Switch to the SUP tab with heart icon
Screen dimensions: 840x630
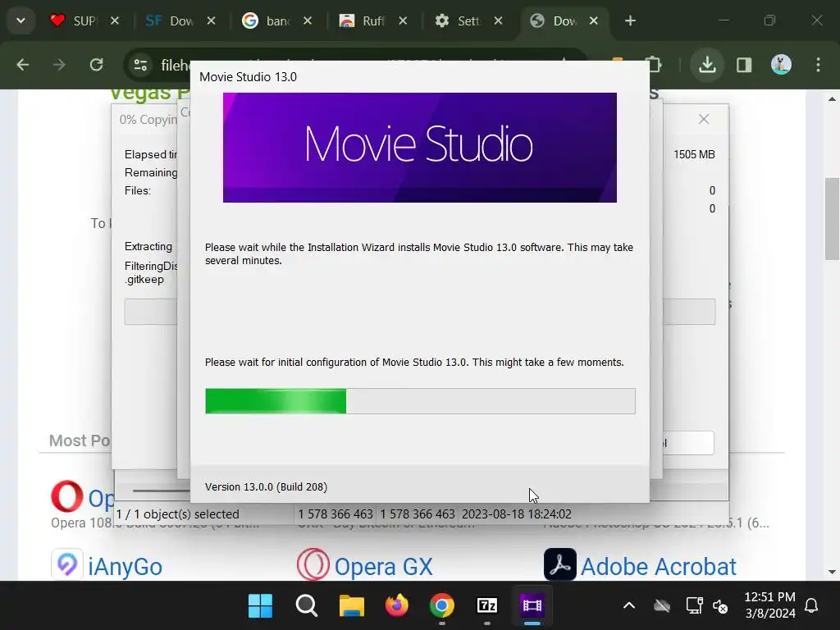pyautogui.click(x=73, y=21)
